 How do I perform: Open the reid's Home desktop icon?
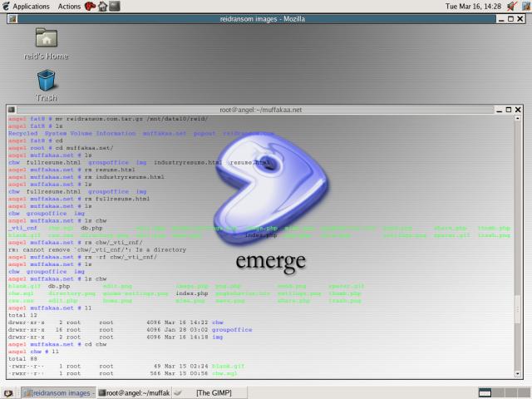[x=47, y=37]
